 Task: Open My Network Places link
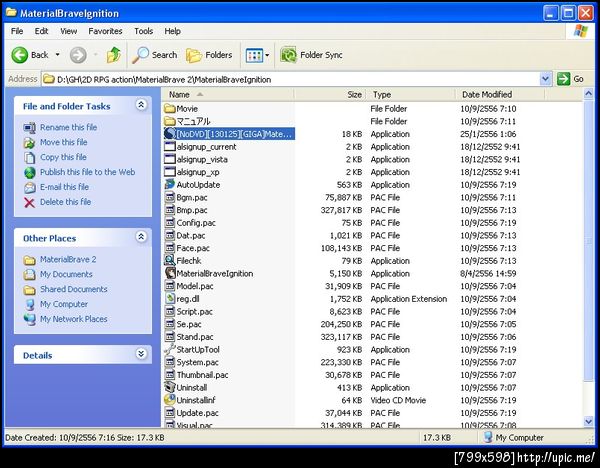click(73, 319)
